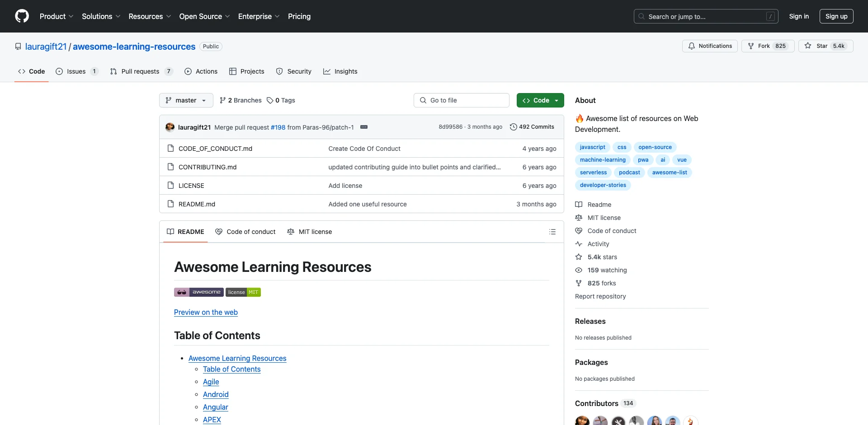Viewport: 868px width, 425px height.
Task: Add a star with the star icon
Action: 808,46
